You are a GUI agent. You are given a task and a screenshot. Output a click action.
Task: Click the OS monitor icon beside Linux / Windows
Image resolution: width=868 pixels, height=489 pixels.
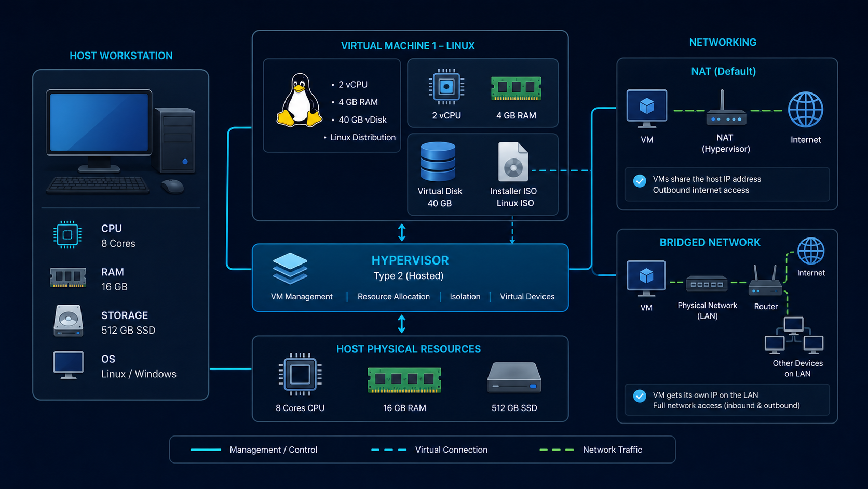[69, 365]
